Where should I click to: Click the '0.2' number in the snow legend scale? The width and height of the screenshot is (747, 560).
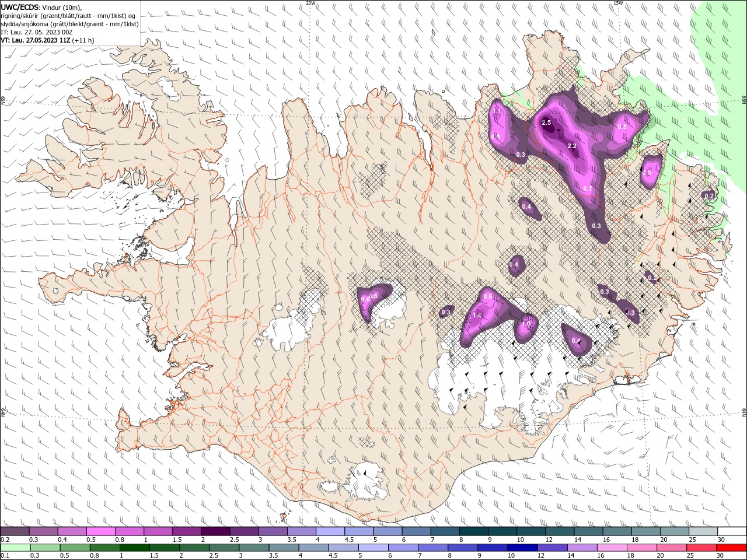coord(5,540)
